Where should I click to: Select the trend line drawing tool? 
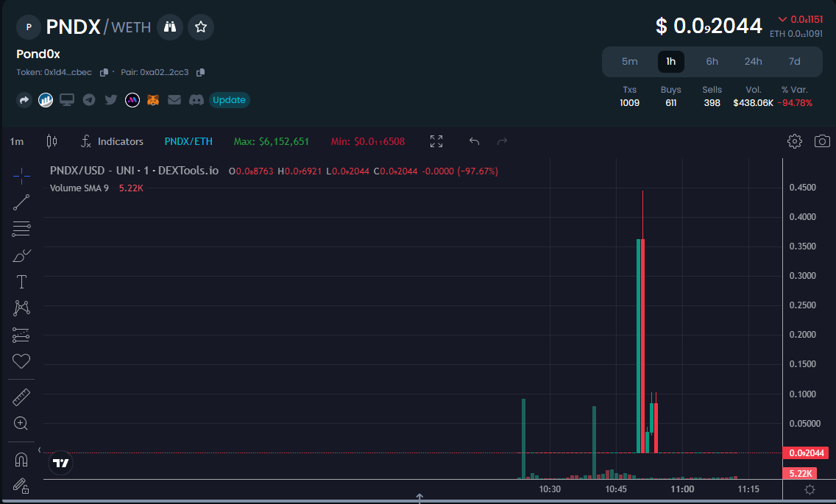click(x=21, y=202)
